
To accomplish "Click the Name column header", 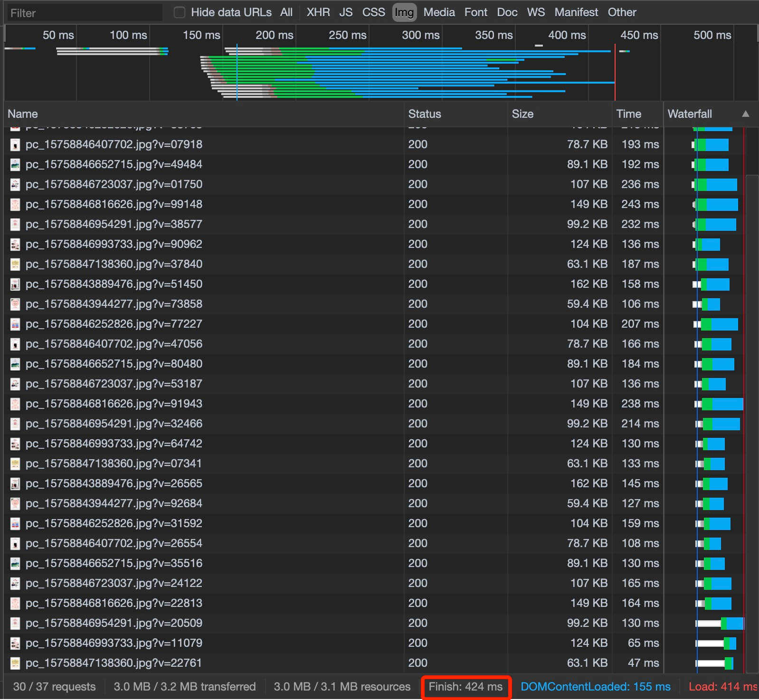I will click(x=23, y=114).
